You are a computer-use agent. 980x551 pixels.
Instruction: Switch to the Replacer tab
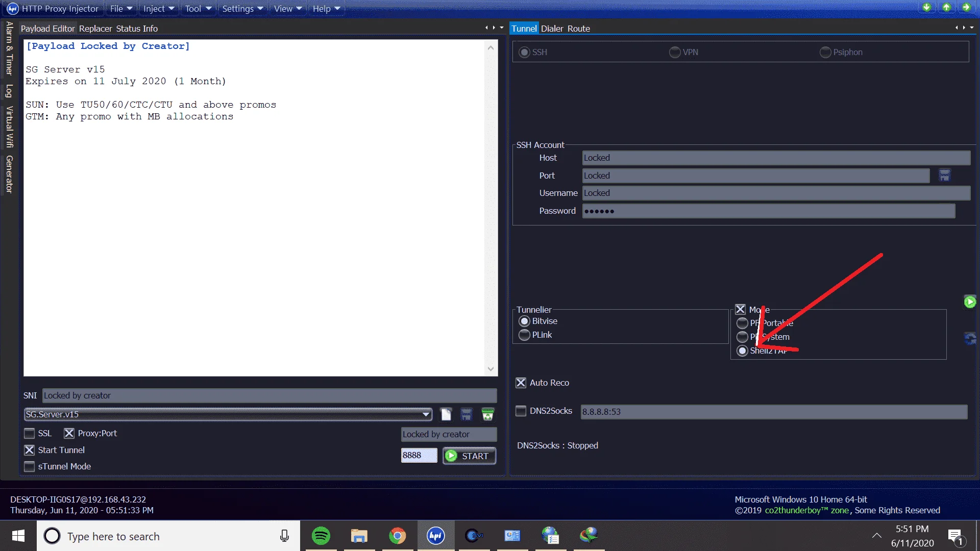(x=95, y=29)
